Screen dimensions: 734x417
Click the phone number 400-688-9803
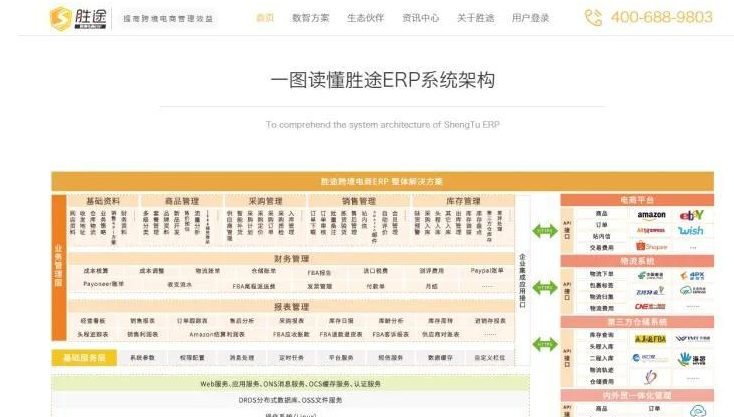click(x=661, y=17)
